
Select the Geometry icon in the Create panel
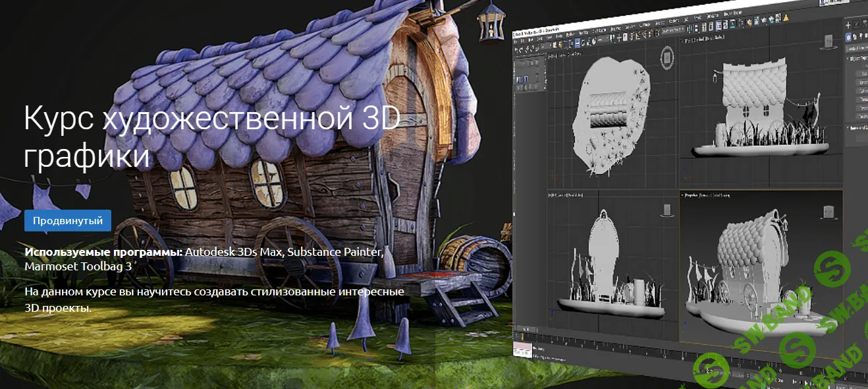tap(848, 37)
